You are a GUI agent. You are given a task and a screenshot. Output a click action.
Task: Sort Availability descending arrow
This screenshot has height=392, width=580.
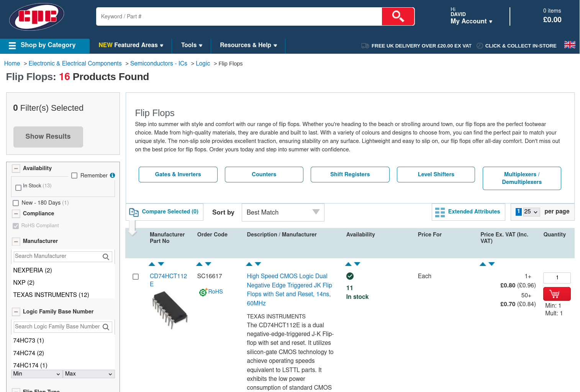pos(357,264)
